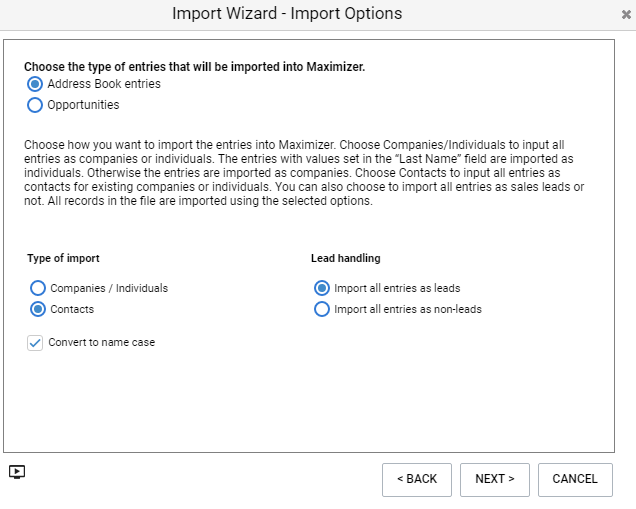Select Import all entries as leads
Screen dimensions: 636x509
(322, 288)
